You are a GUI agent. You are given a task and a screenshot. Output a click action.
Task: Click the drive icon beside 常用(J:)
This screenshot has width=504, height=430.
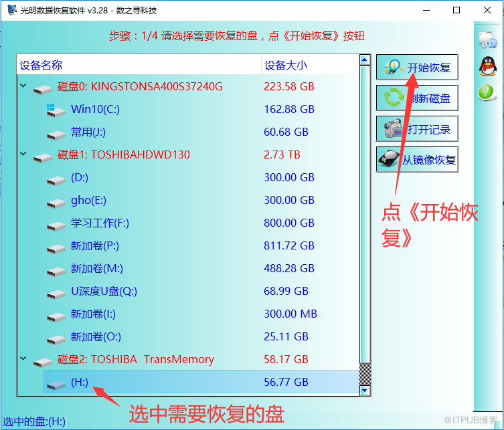(x=56, y=135)
